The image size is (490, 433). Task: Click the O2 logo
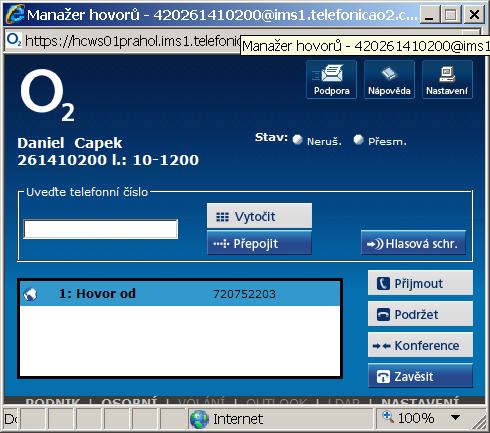[x=47, y=95]
